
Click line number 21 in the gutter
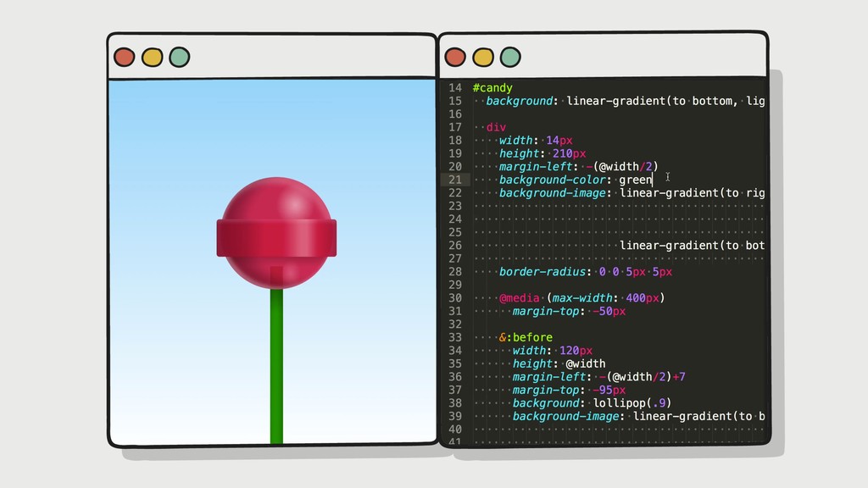tap(455, 180)
